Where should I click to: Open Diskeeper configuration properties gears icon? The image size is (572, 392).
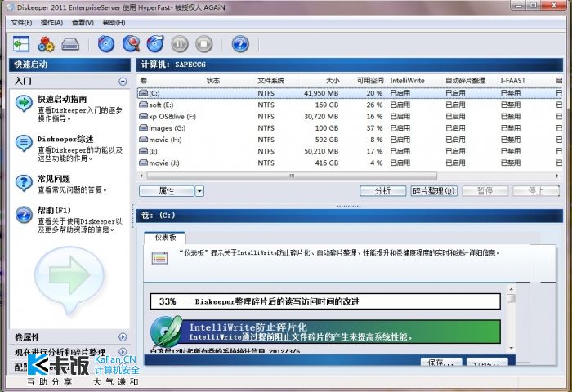[x=46, y=44]
